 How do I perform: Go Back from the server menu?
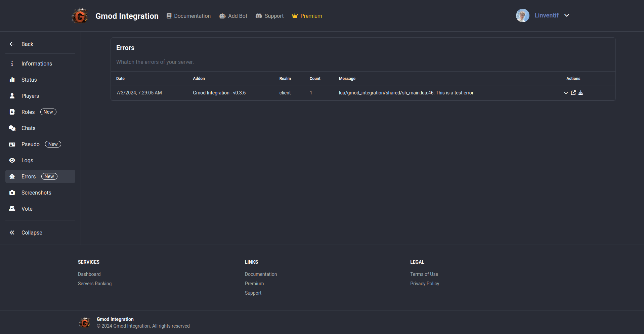pos(27,44)
